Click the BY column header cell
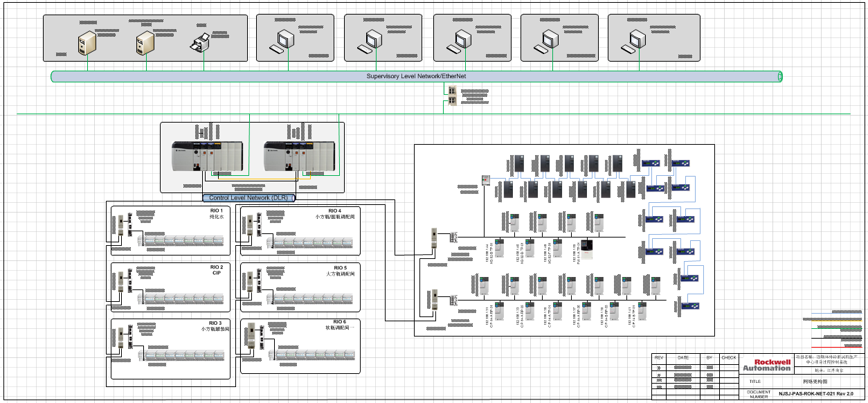Image resolution: width=868 pixels, height=403 pixels. (x=709, y=358)
